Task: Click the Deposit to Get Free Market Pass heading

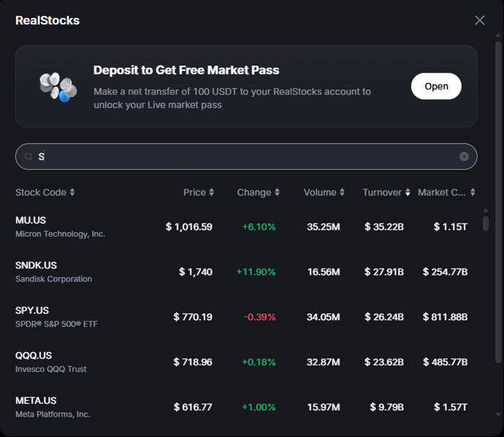Action: click(x=186, y=70)
